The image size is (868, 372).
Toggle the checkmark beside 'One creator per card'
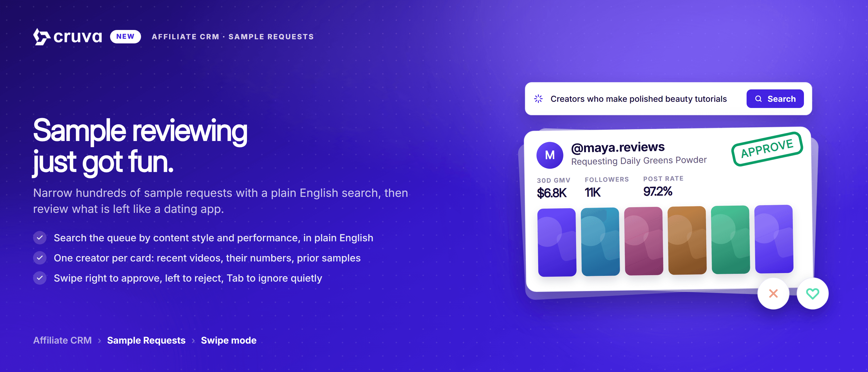point(40,258)
